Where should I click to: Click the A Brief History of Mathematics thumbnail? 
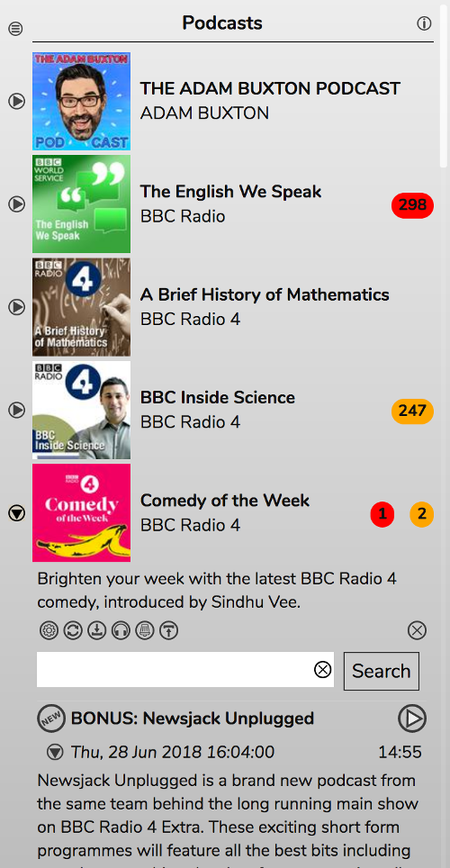pos(81,307)
